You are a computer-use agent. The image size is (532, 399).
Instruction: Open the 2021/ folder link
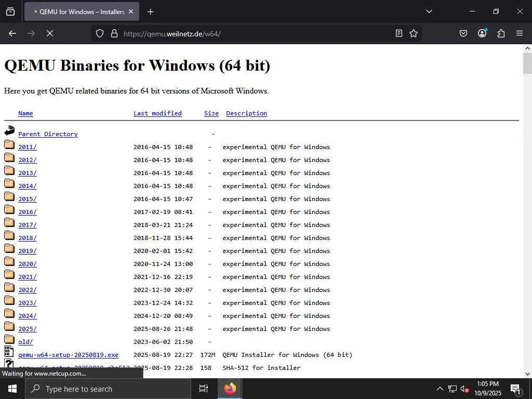(x=28, y=277)
